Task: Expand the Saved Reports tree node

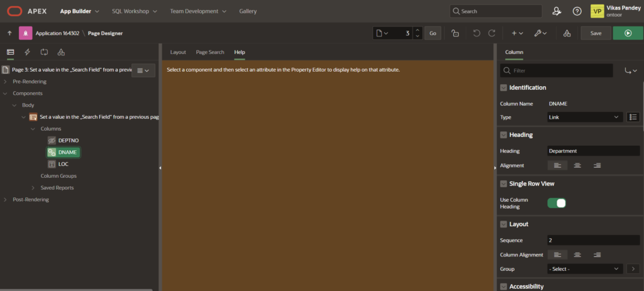Action: point(34,187)
